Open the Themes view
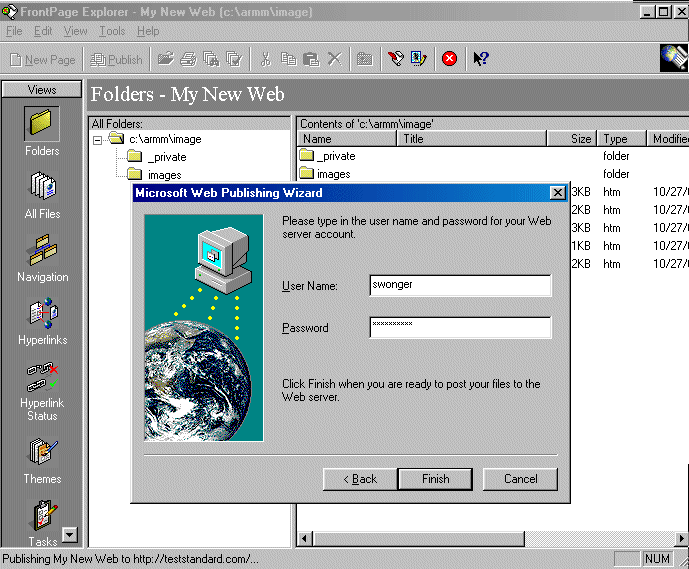Image resolution: width=689 pixels, height=569 pixels. pyautogui.click(x=42, y=461)
